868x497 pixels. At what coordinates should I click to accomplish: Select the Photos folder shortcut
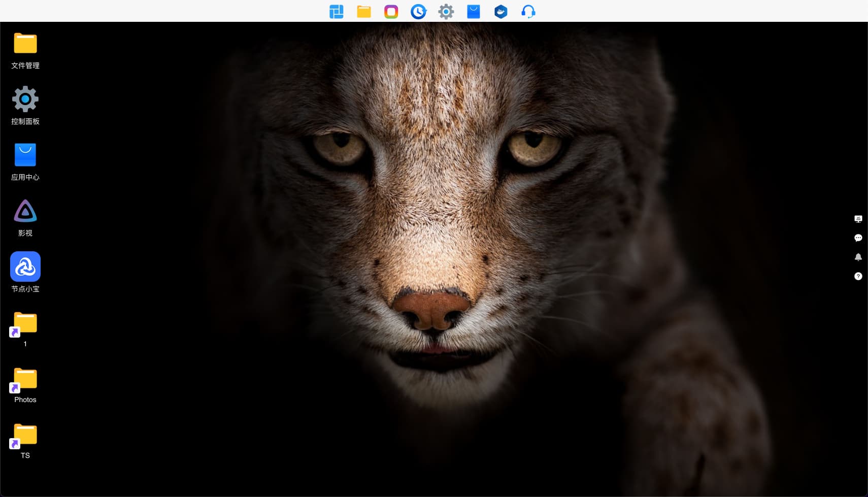point(25,385)
